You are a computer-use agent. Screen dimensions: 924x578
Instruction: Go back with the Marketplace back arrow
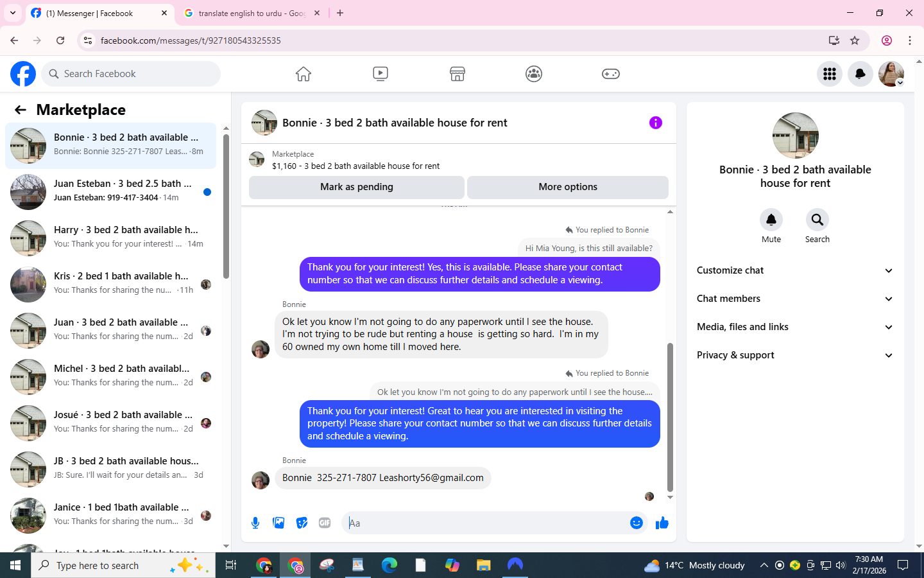click(21, 110)
